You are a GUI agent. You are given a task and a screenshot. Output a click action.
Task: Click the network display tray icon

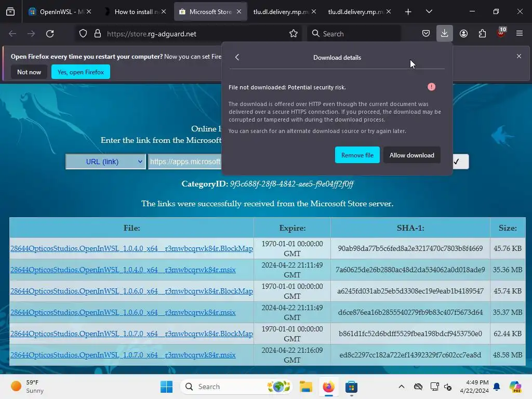(x=435, y=387)
